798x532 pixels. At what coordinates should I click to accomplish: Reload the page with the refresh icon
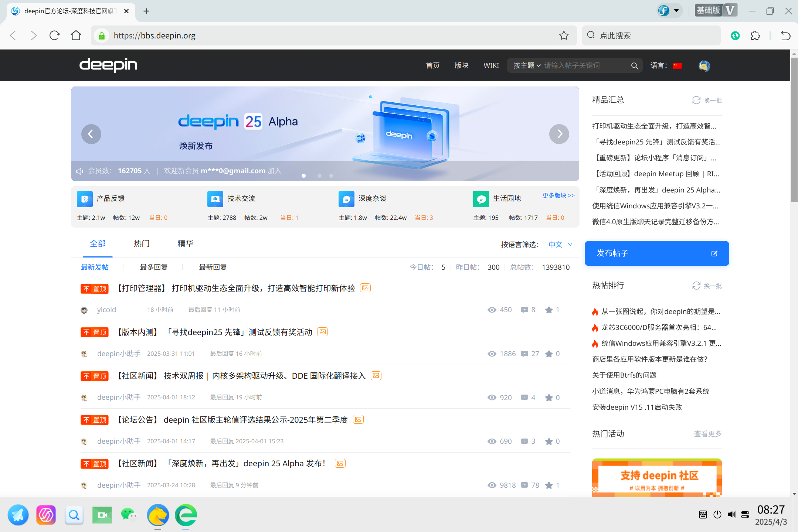point(54,35)
